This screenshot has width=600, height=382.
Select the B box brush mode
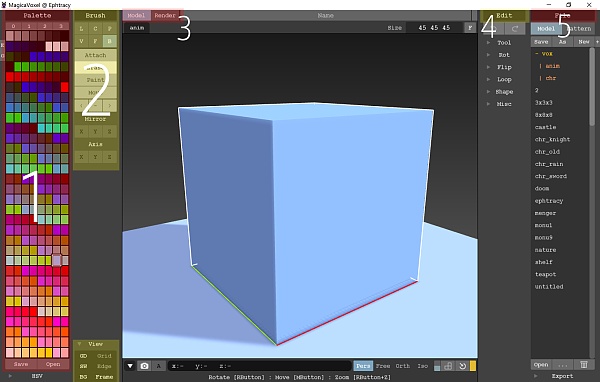109,41
